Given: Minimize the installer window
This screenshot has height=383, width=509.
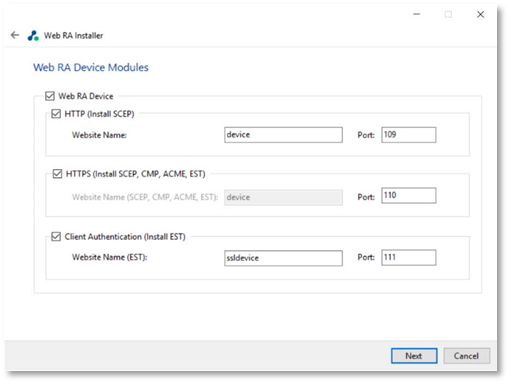Looking at the screenshot, I should (417, 14).
